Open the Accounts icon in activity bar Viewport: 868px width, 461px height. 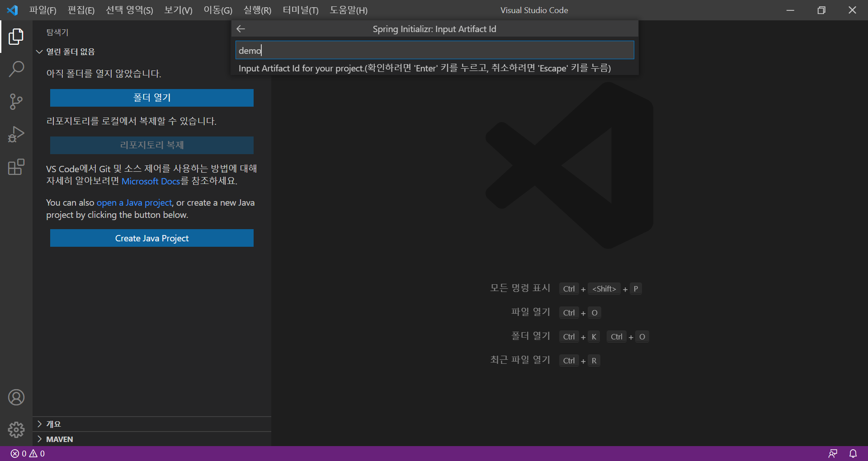click(16, 397)
